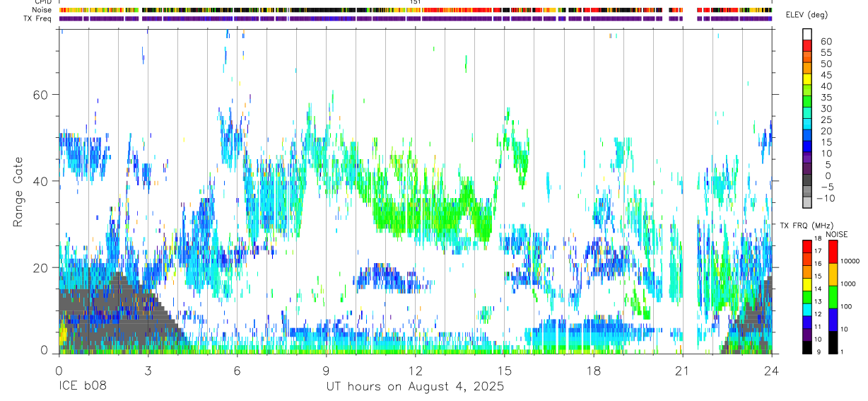Click the 45 label on ELEV scale
The image size is (868, 401).
click(825, 74)
